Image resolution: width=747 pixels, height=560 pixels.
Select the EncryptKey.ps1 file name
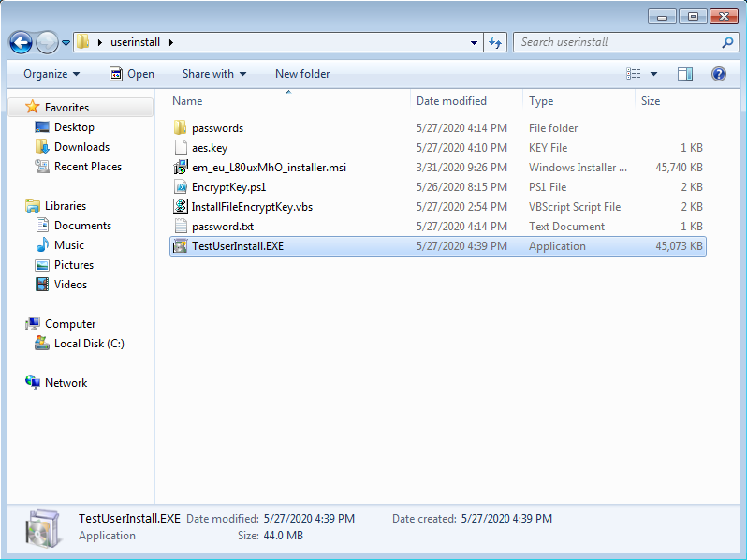pyautogui.click(x=228, y=187)
